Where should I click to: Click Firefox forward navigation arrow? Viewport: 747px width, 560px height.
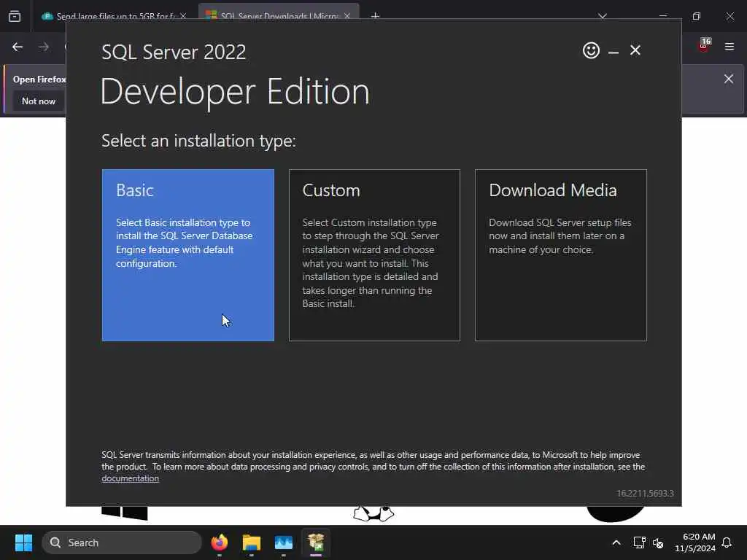click(x=43, y=47)
